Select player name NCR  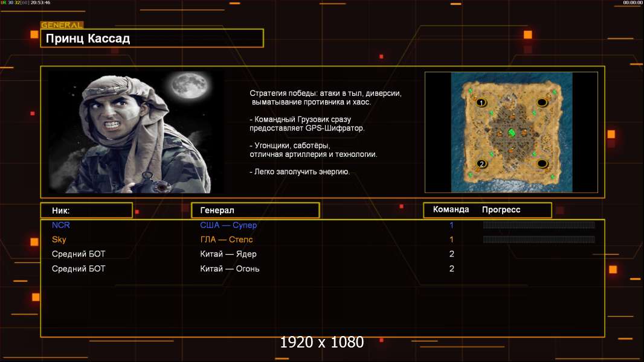[61, 225]
